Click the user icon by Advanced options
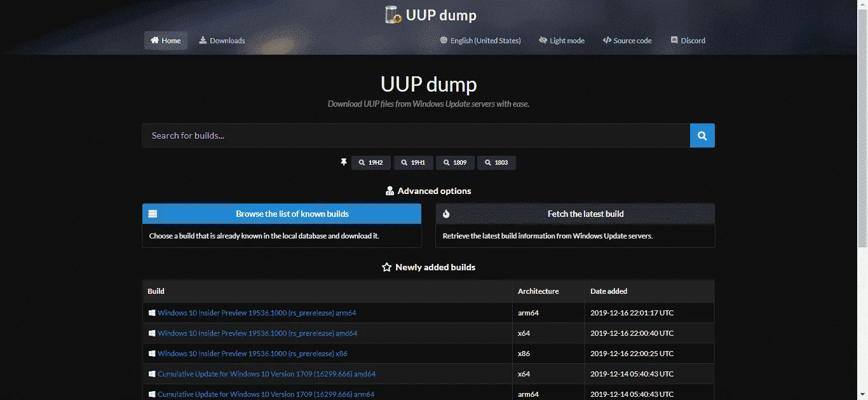Image resolution: width=868 pixels, height=400 pixels. point(390,191)
